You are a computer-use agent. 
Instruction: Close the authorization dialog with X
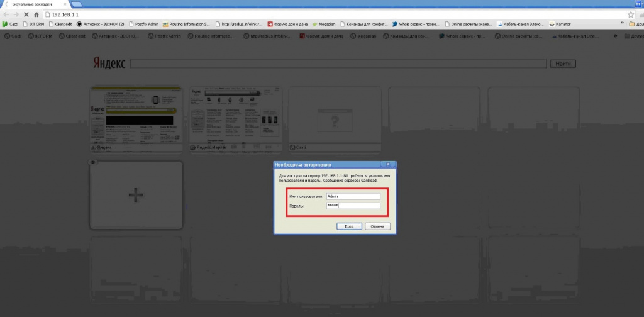[387, 164]
